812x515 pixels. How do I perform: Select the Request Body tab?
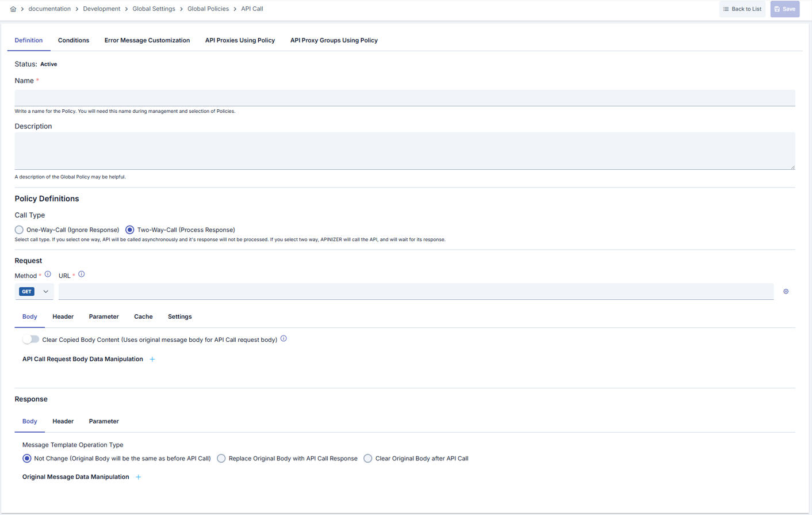[x=30, y=316]
